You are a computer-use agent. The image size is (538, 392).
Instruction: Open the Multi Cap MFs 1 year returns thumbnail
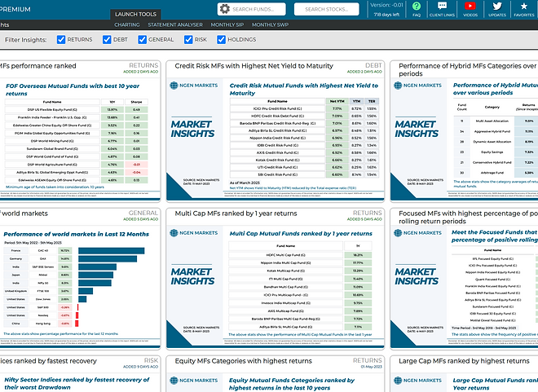[276, 287]
